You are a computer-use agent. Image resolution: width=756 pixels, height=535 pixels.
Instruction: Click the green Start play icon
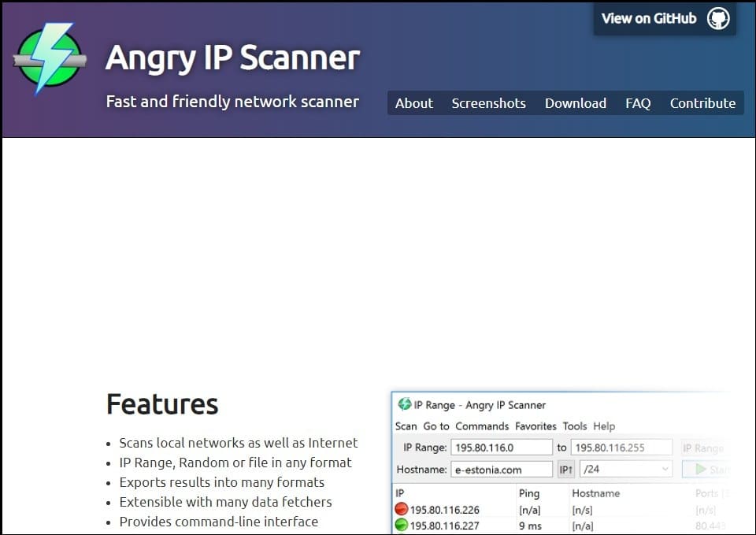(x=701, y=469)
